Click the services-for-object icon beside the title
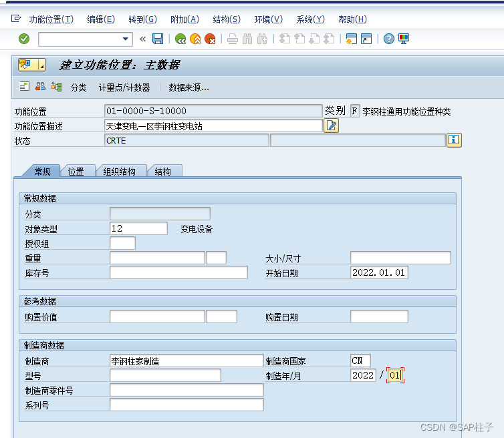 [27, 65]
